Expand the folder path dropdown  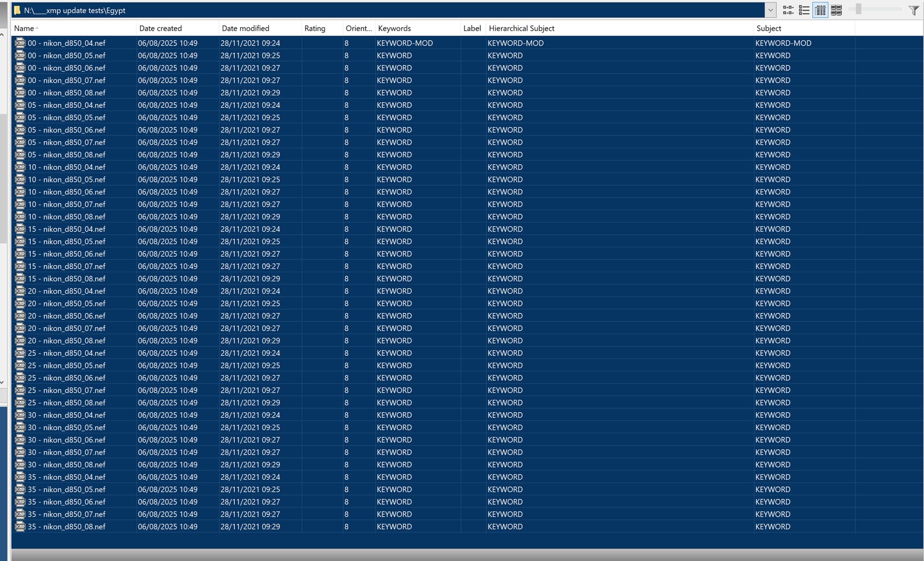click(x=770, y=10)
